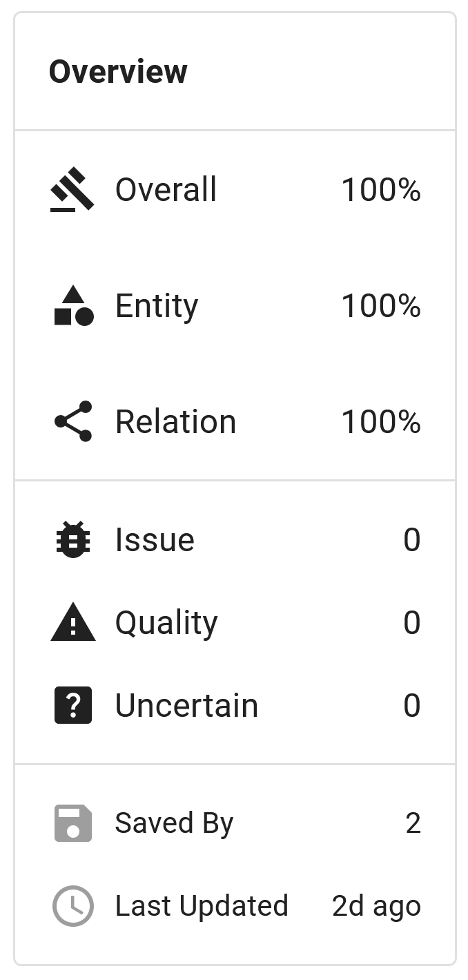Select the Quality warning triangle icon

72,622
